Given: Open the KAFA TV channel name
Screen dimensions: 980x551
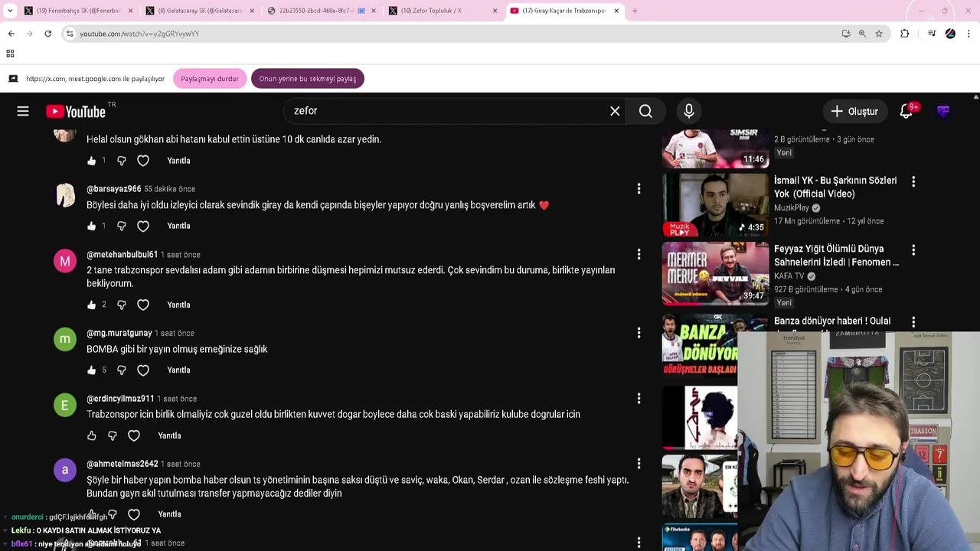Looking at the screenshot, I should tap(790, 276).
